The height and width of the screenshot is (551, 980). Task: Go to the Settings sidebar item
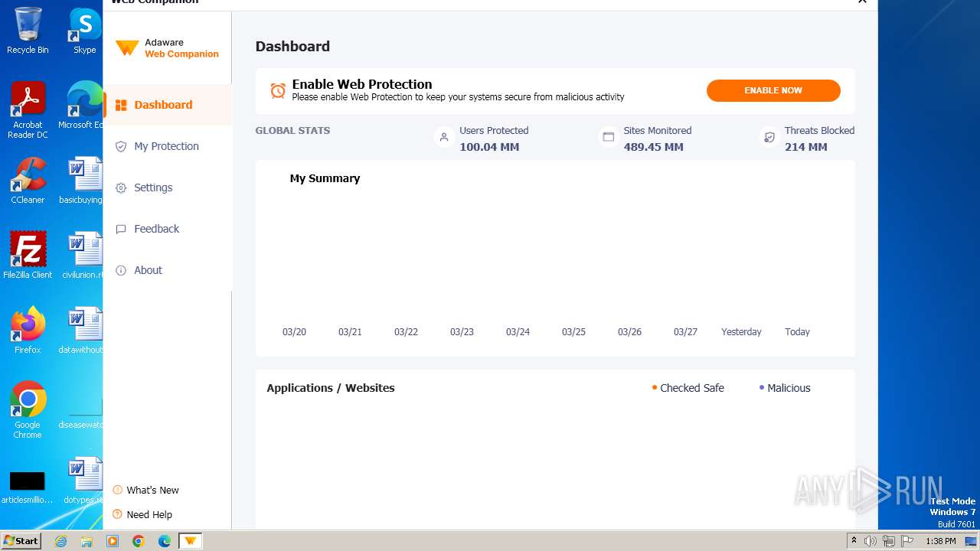pos(167,187)
